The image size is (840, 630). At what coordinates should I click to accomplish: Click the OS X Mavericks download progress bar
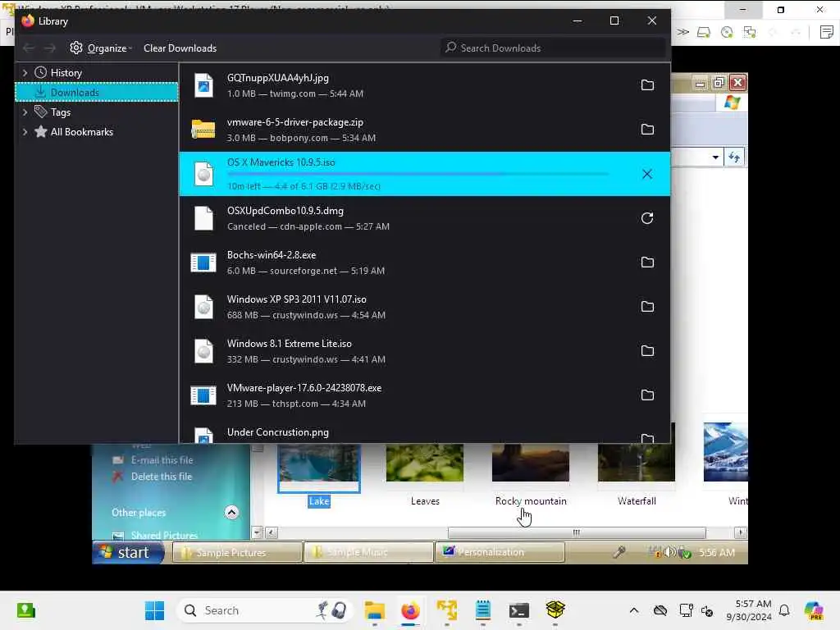(418, 174)
